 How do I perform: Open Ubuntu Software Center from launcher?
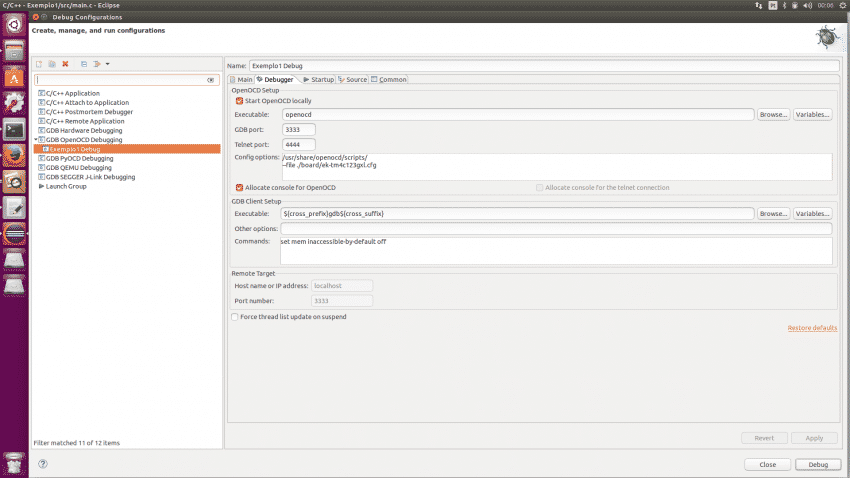14,77
